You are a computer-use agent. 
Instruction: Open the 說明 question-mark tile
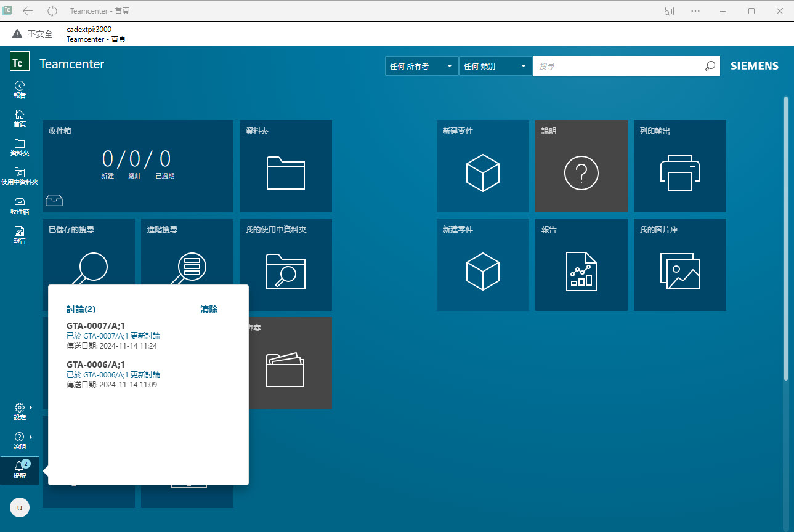tap(581, 166)
